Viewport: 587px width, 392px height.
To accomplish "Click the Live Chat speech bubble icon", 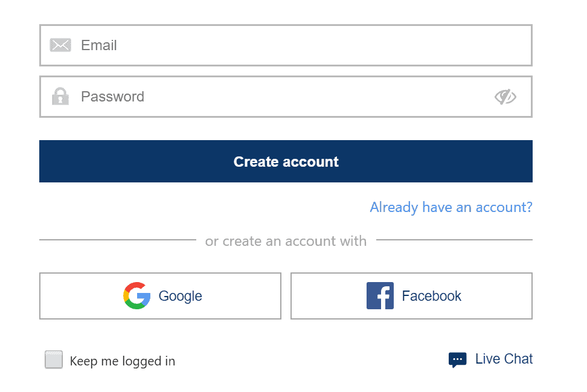I will click(458, 360).
